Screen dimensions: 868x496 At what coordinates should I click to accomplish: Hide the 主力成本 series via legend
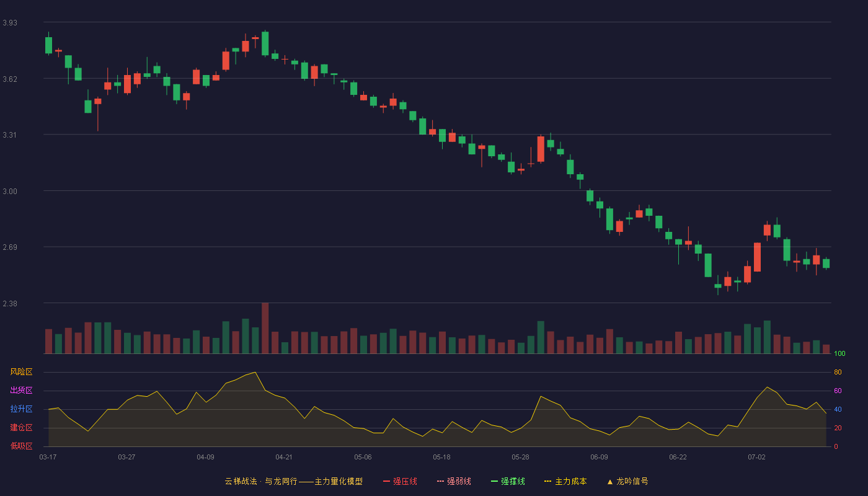[x=565, y=481]
